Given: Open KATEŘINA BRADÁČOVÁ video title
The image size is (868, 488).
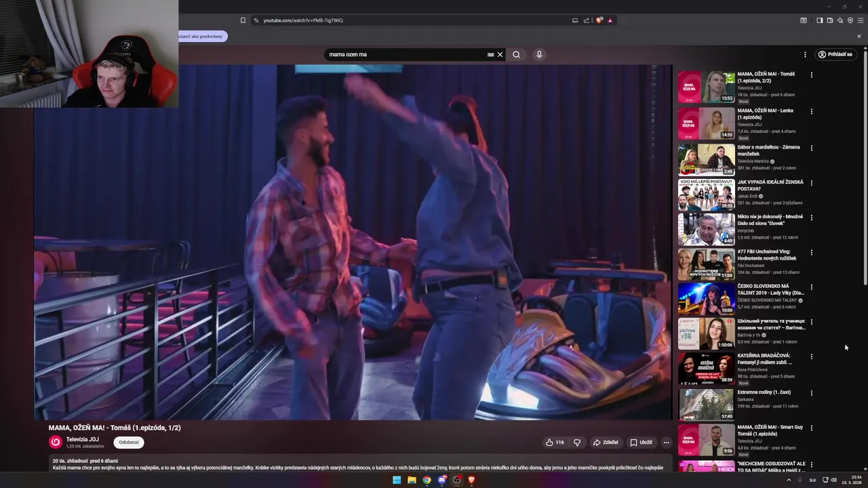Looking at the screenshot, I should click(x=764, y=359).
